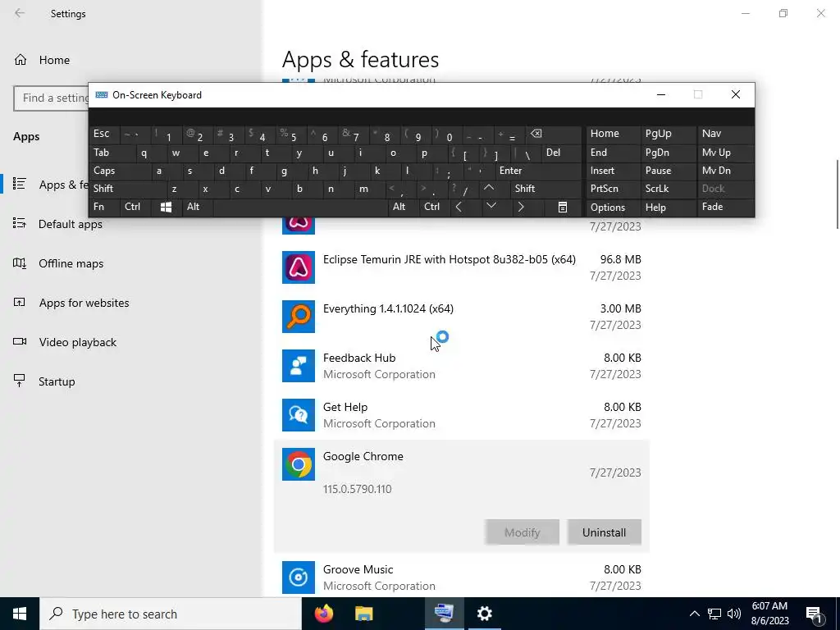Click the Find a setting search box
Viewport: 840px width, 630px height.
(51, 98)
